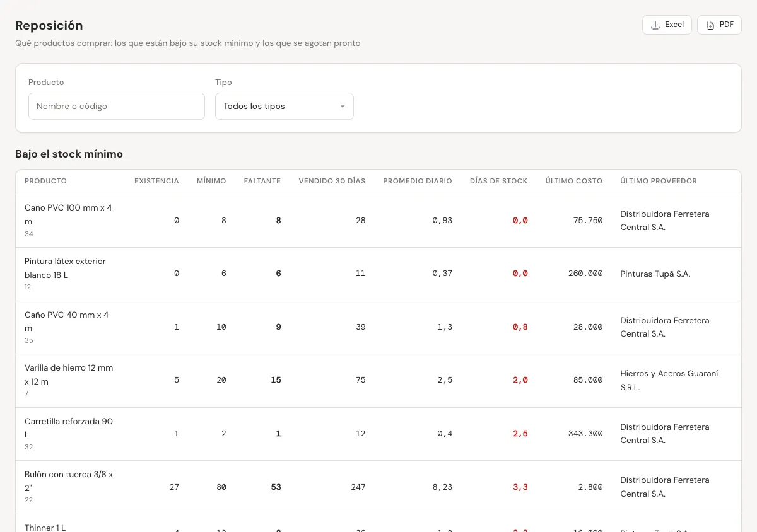
Task: Click supplier Hierros y Aceros Guaraní S.R.L.
Action: tap(669, 380)
